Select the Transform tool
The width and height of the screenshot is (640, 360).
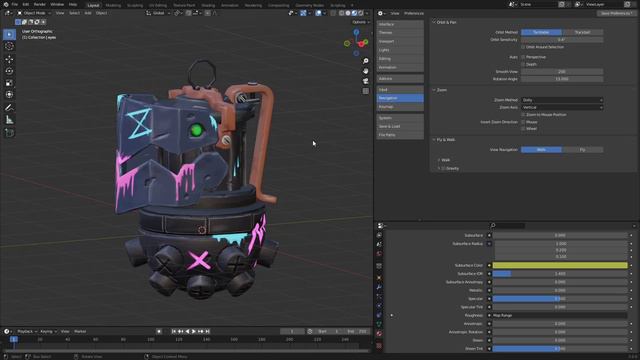pyautogui.click(x=9, y=95)
